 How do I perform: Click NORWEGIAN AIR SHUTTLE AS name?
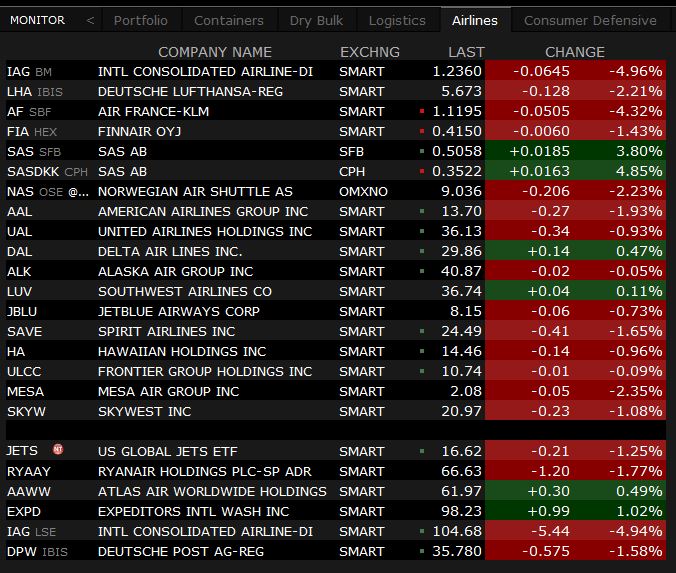pos(195,191)
